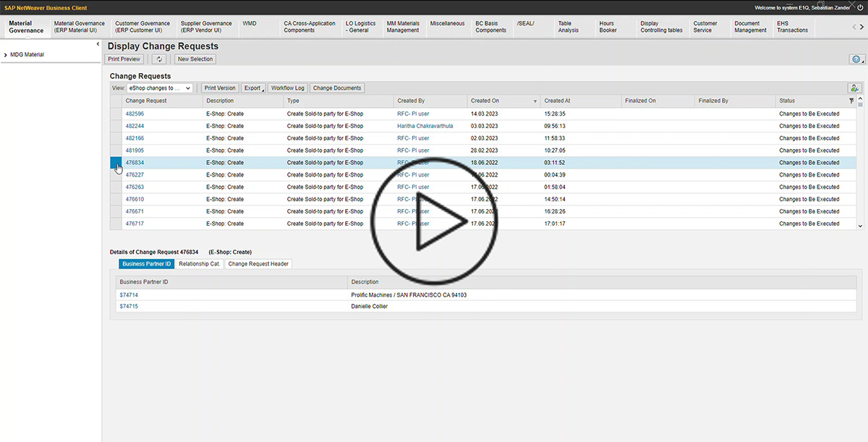Select row marker for request 476610
The image size is (868, 442).
pos(116,200)
